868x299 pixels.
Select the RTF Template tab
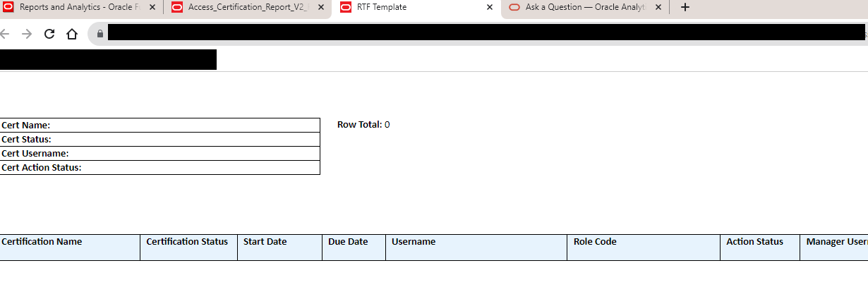coord(416,7)
